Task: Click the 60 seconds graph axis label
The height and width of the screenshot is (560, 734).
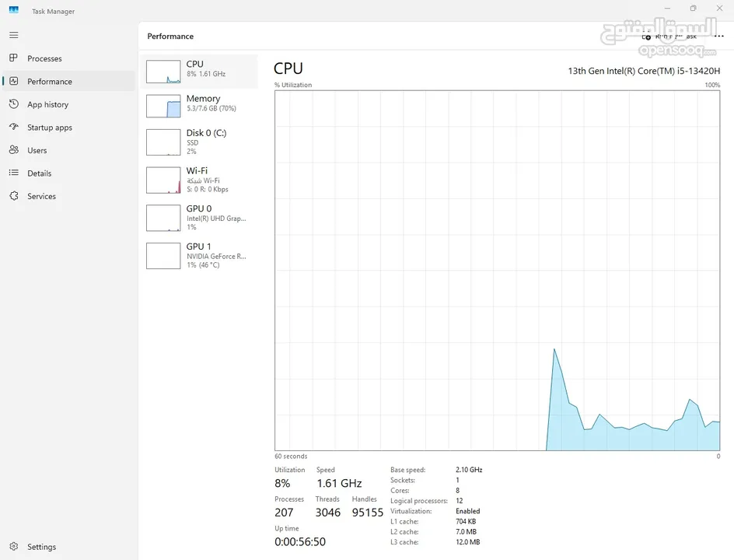Action: (x=291, y=457)
